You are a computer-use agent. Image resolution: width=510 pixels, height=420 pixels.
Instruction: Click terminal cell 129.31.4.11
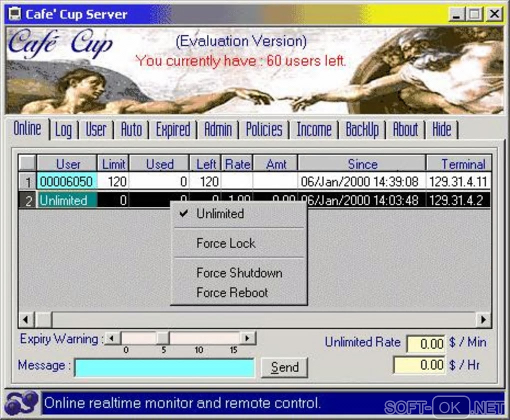tap(458, 181)
